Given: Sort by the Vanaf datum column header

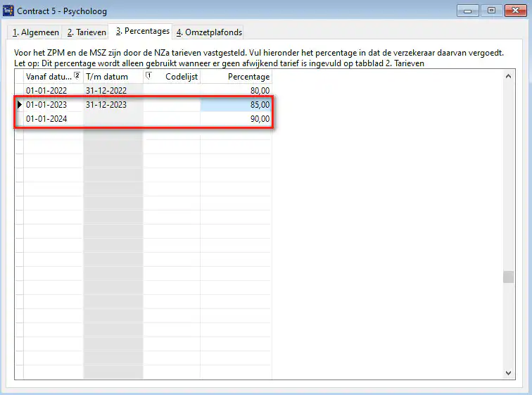Looking at the screenshot, I should pos(48,77).
